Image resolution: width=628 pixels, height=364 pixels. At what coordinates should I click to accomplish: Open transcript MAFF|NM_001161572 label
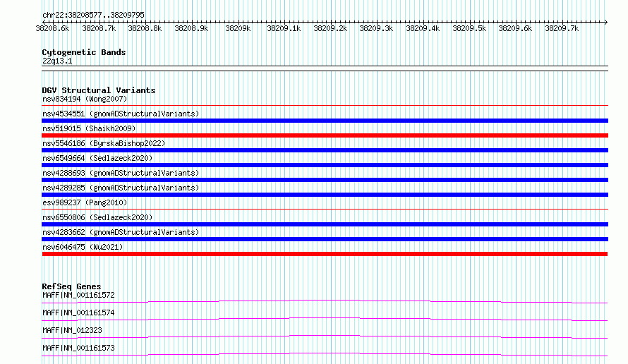pyautogui.click(x=78, y=295)
